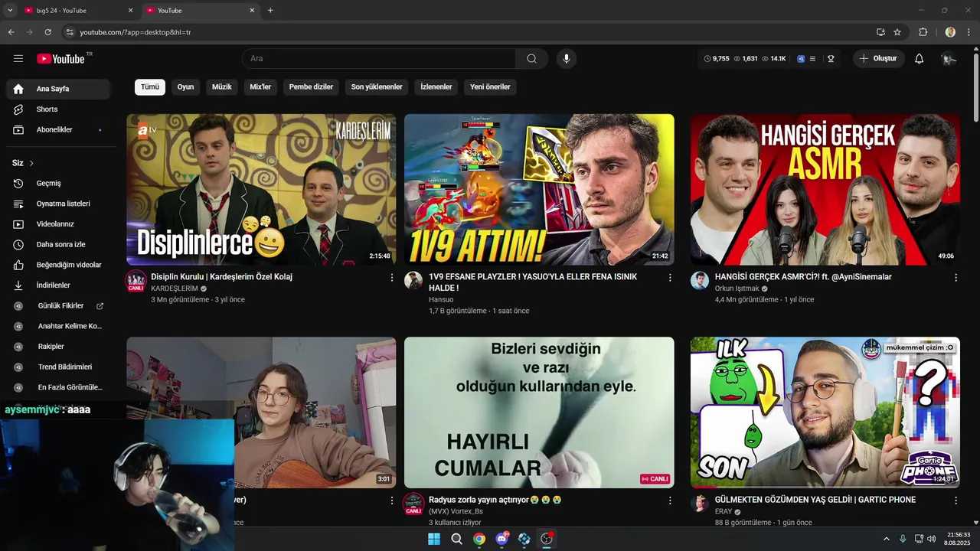
Task: Click the 14.1K views stat
Action: point(774,59)
